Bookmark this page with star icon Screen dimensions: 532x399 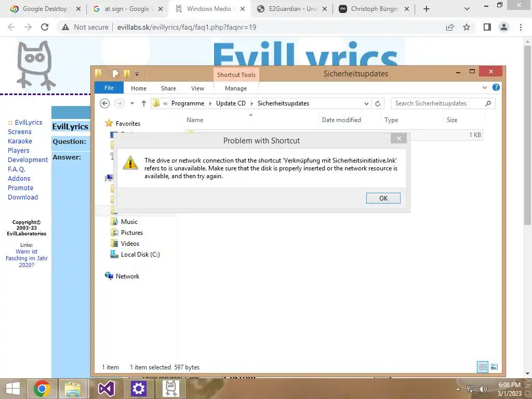(x=467, y=27)
